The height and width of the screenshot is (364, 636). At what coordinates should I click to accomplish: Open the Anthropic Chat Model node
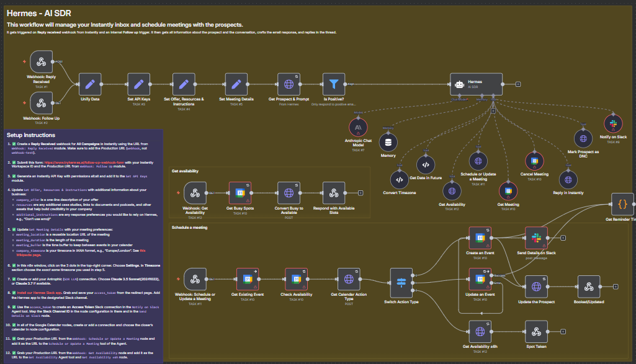(358, 127)
